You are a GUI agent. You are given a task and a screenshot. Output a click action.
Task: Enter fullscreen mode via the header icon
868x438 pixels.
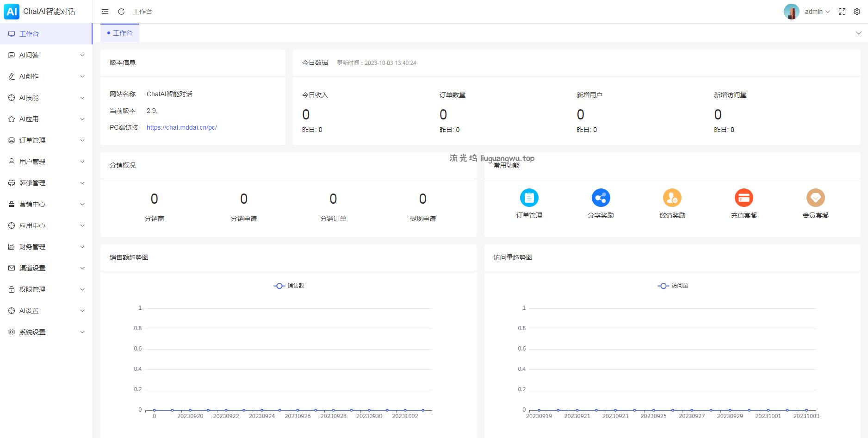[842, 12]
